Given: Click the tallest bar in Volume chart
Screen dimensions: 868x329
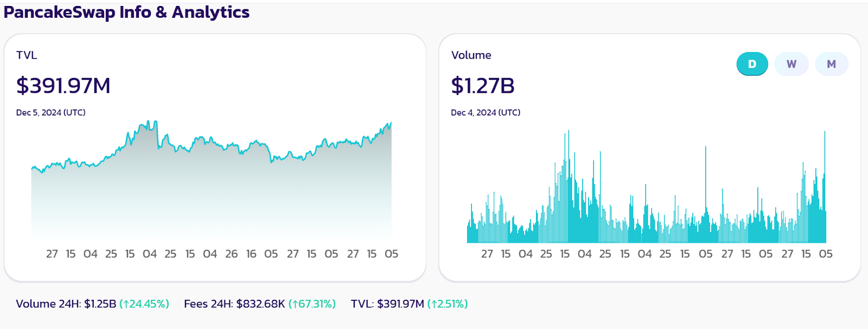Looking at the screenshot, I should pyautogui.click(x=568, y=186).
